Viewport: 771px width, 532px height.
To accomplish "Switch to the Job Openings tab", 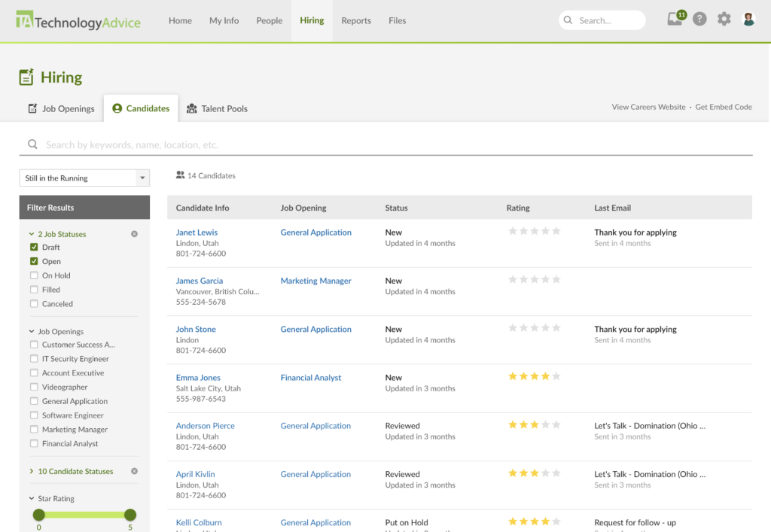I will (x=61, y=108).
